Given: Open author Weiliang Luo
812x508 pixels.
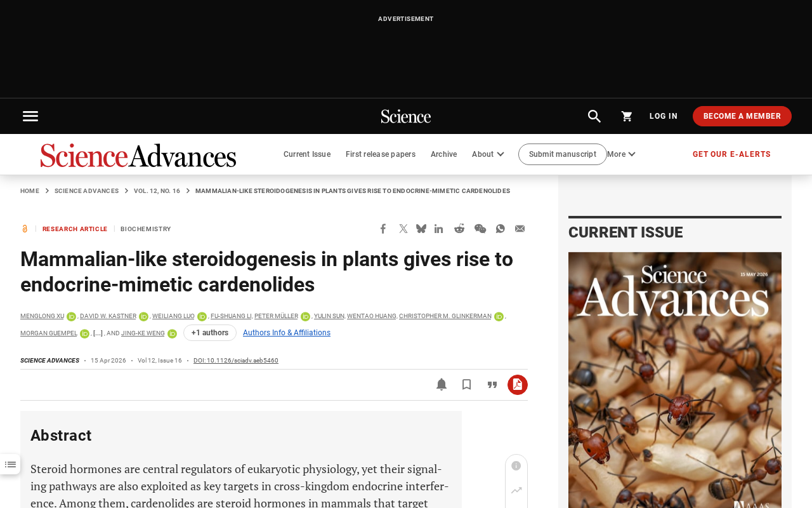Looking at the screenshot, I should (173, 316).
